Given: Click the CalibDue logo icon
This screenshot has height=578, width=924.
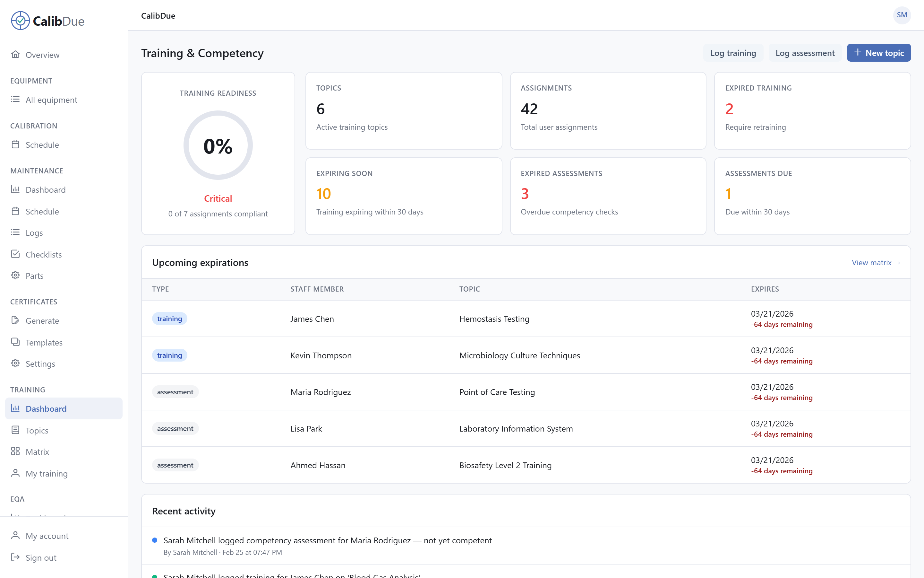Looking at the screenshot, I should point(20,21).
